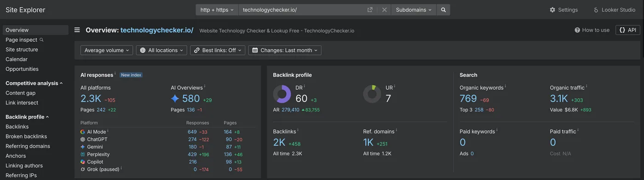Click Backlinks value 2K
The image size is (644, 180).
point(279,143)
